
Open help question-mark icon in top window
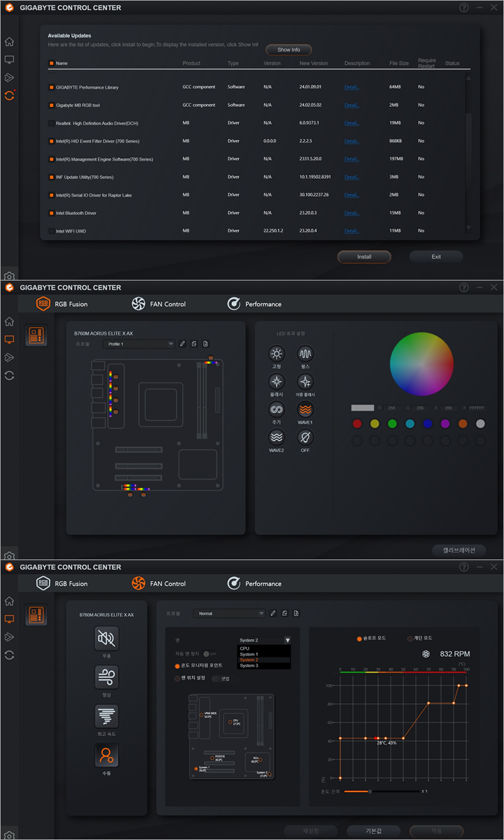coord(464,8)
